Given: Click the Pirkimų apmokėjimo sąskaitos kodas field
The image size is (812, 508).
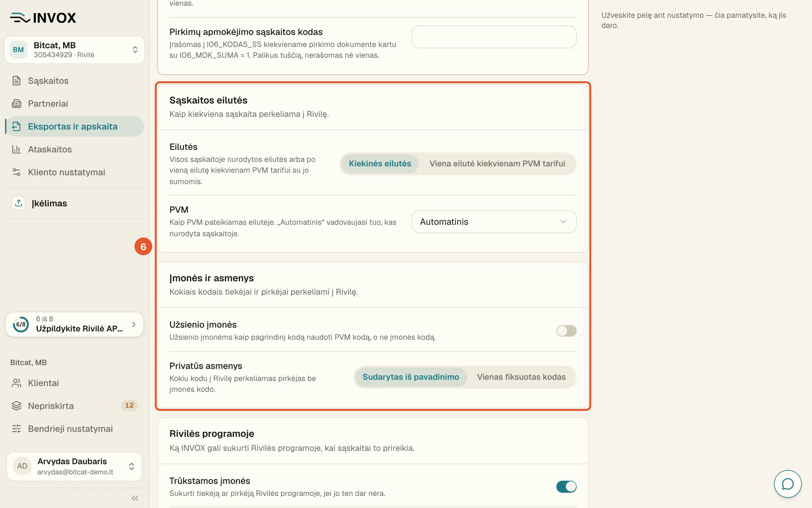Looking at the screenshot, I should (x=494, y=37).
